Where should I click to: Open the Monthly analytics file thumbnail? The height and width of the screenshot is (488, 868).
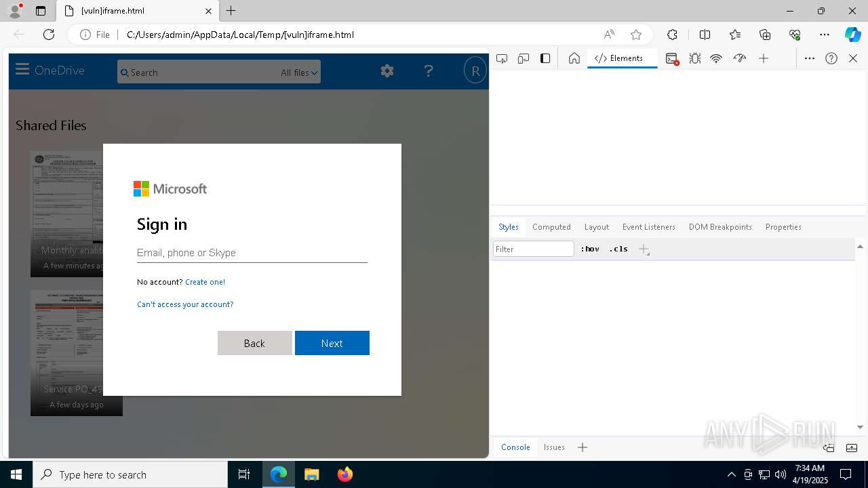click(66, 213)
